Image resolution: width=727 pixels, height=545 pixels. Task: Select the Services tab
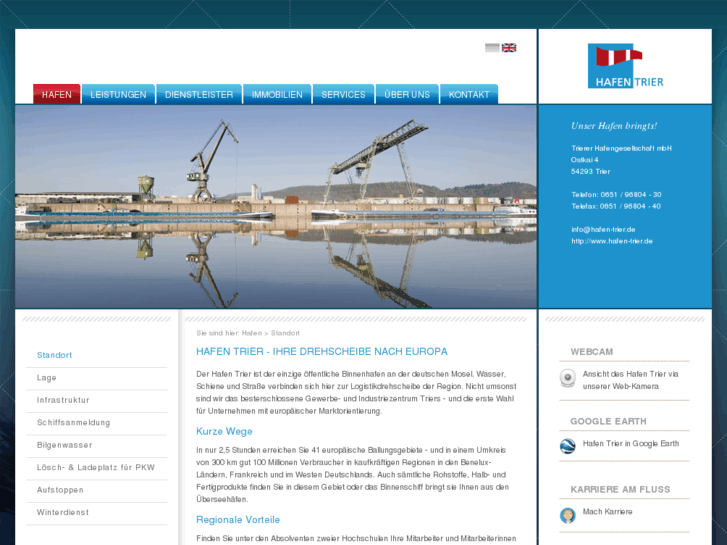click(343, 94)
